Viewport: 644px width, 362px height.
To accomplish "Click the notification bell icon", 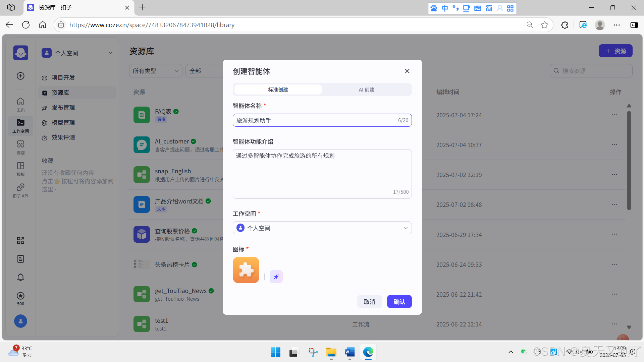I will tap(20, 277).
